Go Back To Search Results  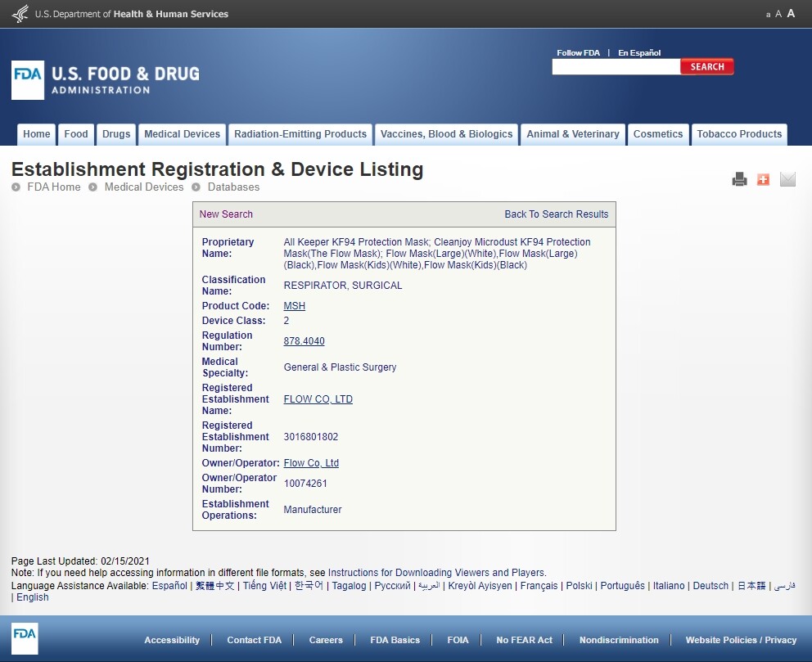point(556,214)
